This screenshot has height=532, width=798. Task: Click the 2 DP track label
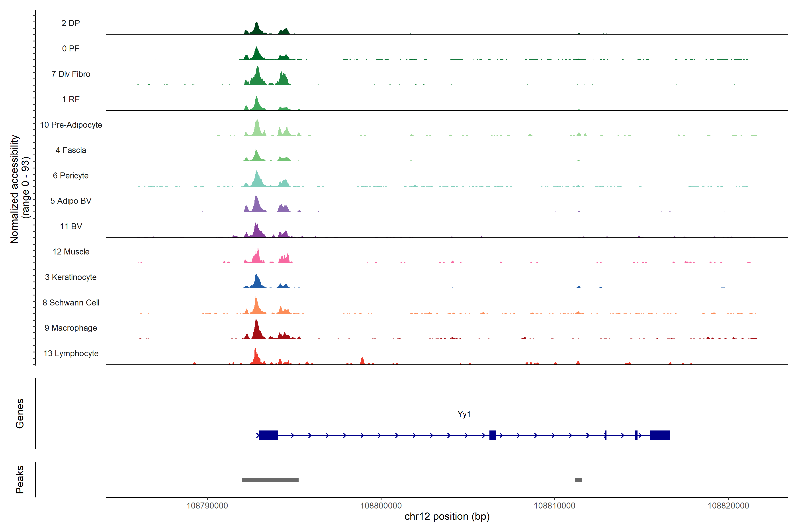pos(70,23)
